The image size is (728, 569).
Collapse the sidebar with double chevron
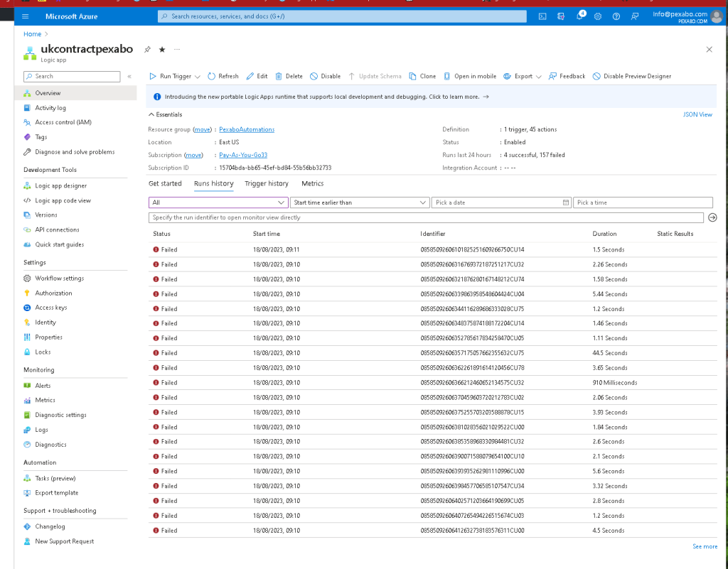[x=129, y=77]
